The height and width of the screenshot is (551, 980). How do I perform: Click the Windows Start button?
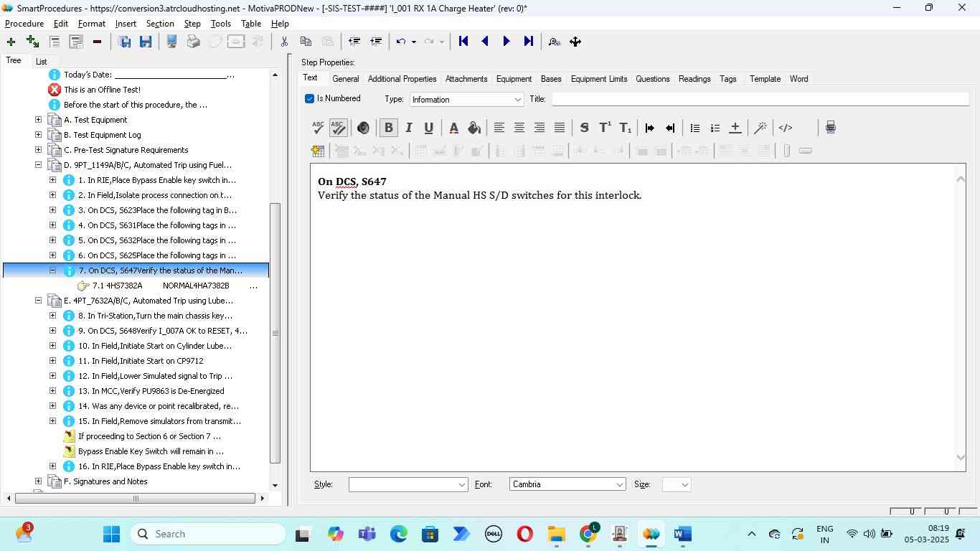coord(111,534)
